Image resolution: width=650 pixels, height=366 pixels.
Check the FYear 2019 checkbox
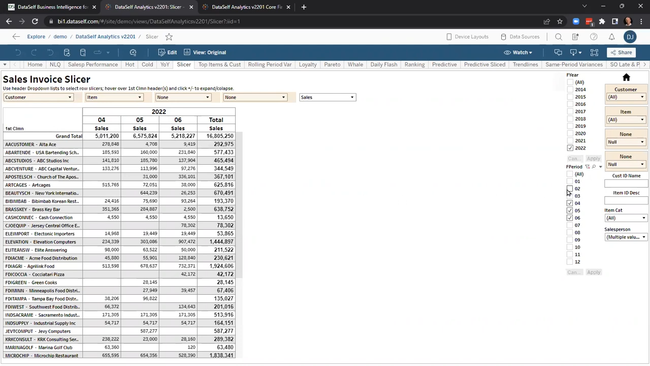pos(570,126)
